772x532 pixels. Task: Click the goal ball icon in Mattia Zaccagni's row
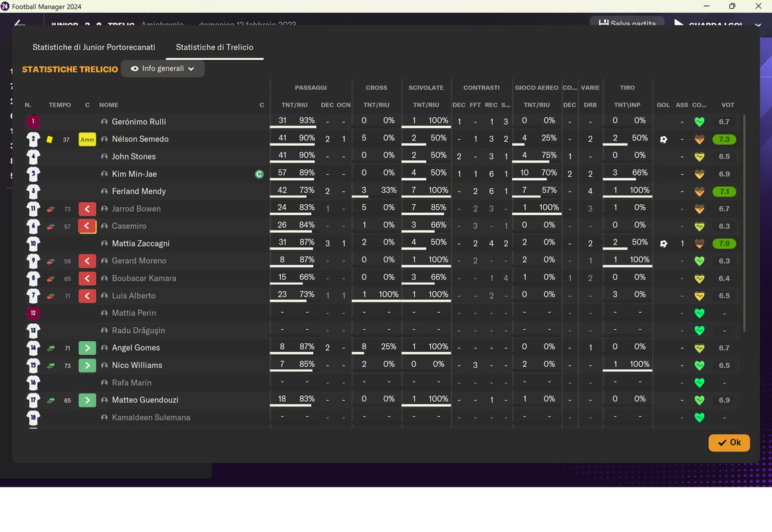[663, 243]
